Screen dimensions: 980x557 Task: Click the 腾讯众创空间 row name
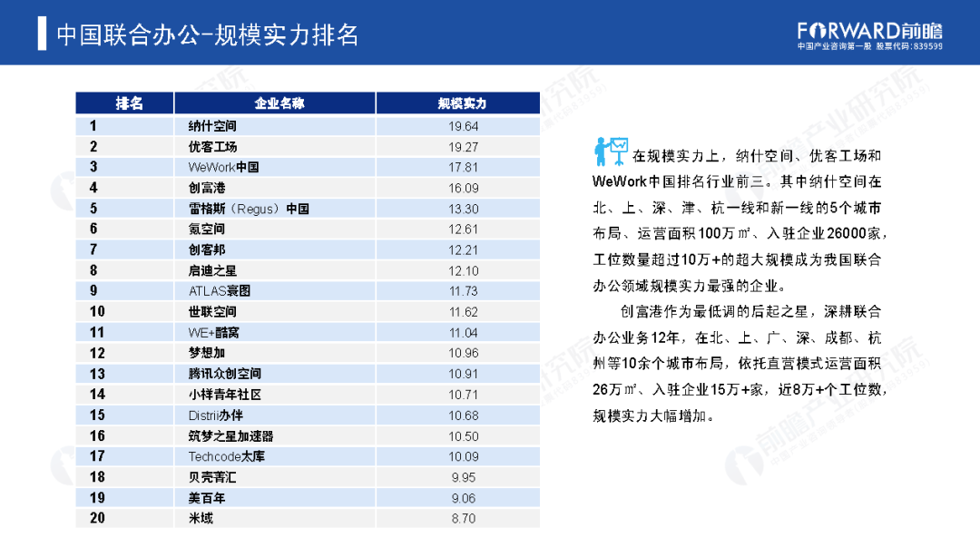(x=224, y=374)
